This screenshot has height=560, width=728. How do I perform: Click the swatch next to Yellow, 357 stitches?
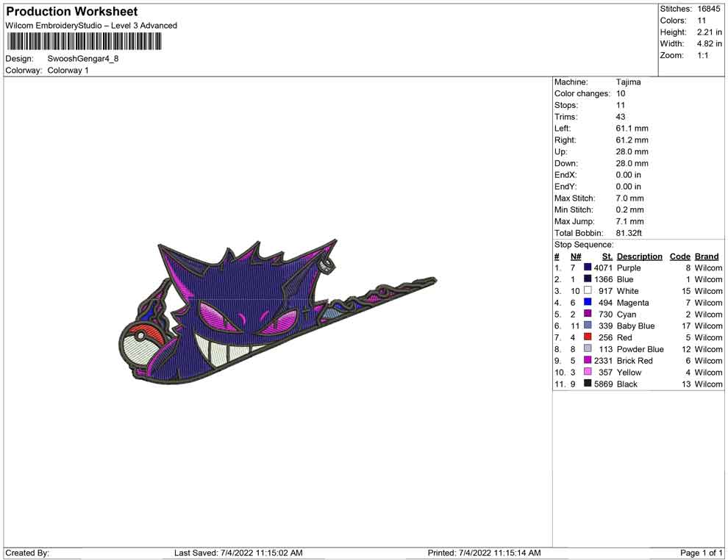588,372
